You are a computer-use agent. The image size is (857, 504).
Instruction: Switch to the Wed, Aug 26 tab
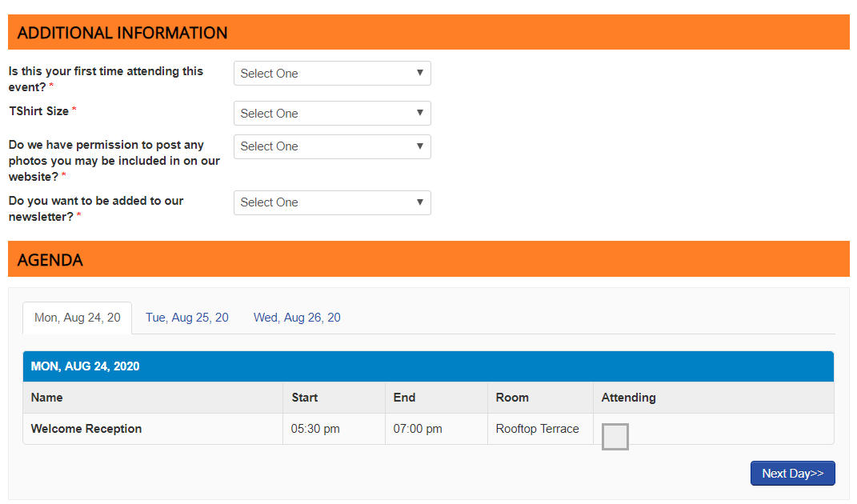297,318
